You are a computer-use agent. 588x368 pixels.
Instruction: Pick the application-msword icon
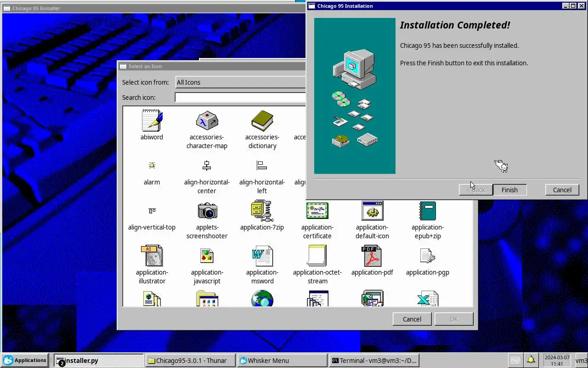pyautogui.click(x=262, y=255)
